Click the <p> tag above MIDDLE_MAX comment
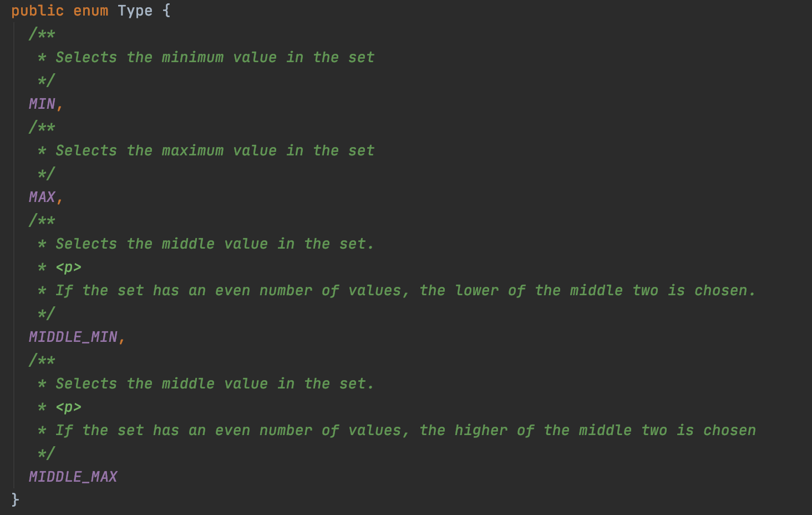Screen dimensions: 812x515 69,407
